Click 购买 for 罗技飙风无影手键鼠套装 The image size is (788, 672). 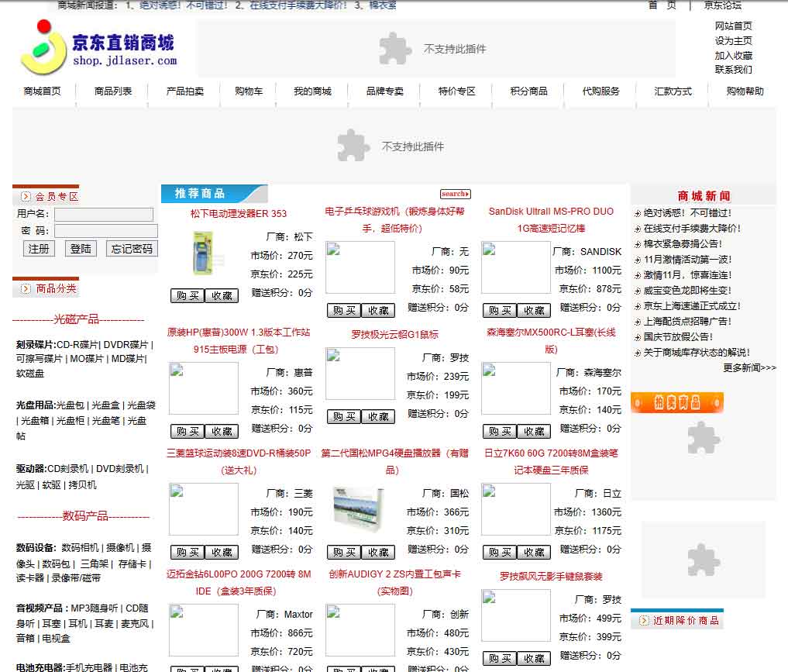tap(500, 658)
